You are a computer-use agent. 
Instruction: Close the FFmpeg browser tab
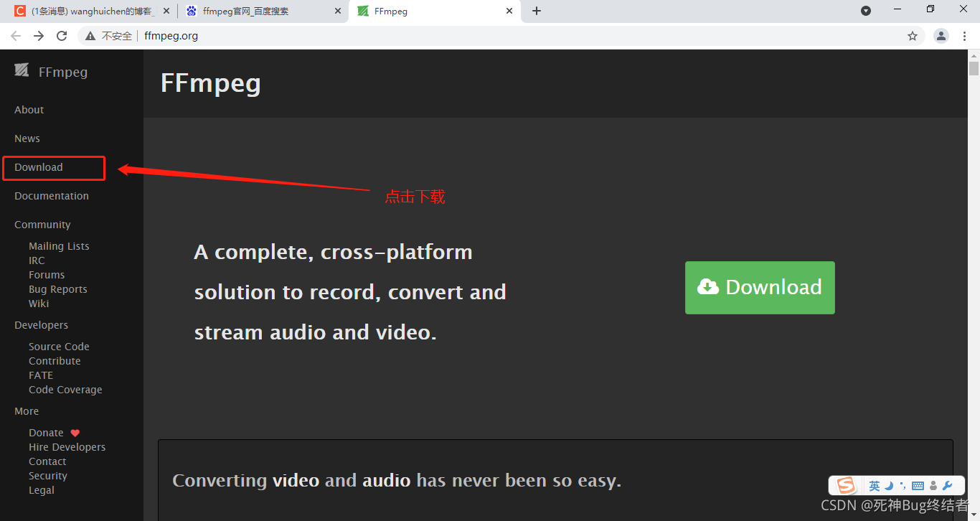click(509, 11)
